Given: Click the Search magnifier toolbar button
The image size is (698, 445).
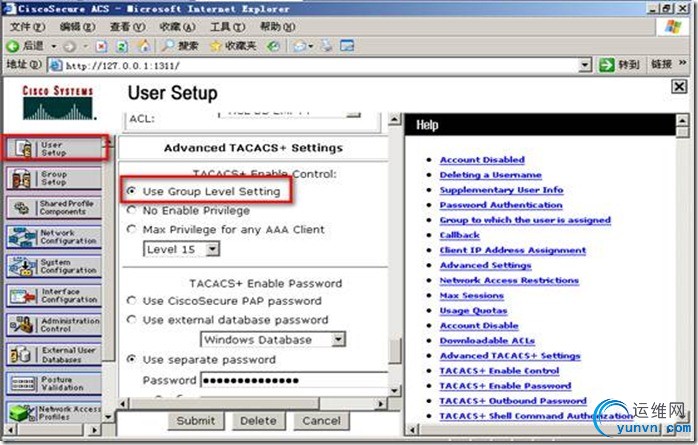Looking at the screenshot, I should pyautogui.click(x=180, y=45).
